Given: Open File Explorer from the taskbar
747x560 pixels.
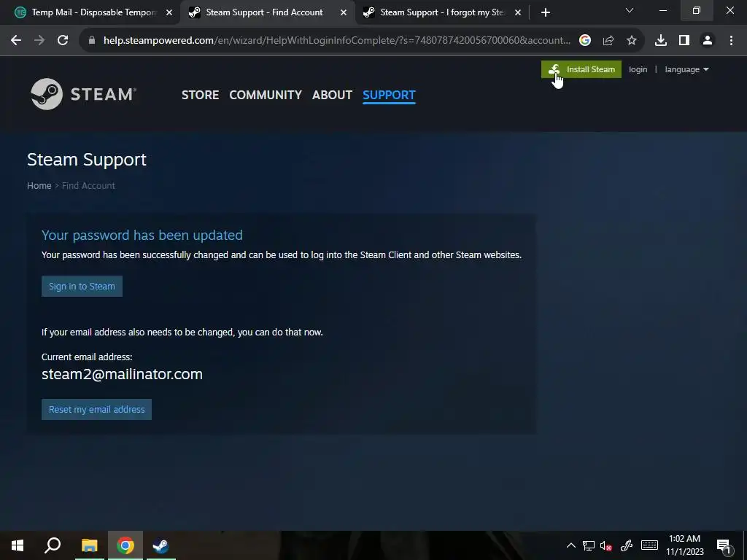Looking at the screenshot, I should point(89,545).
